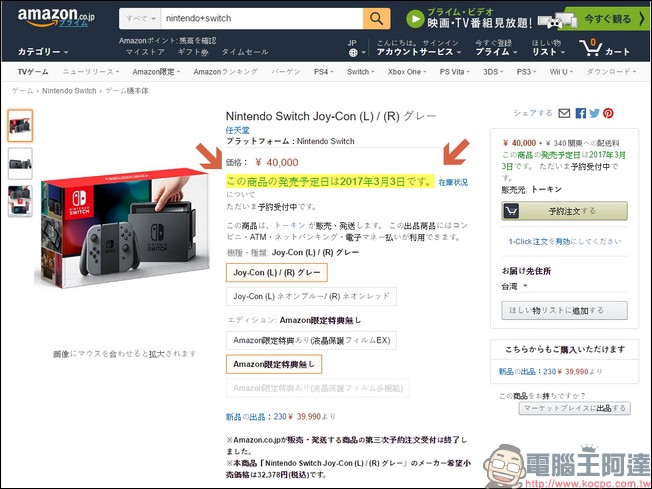Open the Xbox One nav menu
The image size is (652, 489).
[x=407, y=72]
